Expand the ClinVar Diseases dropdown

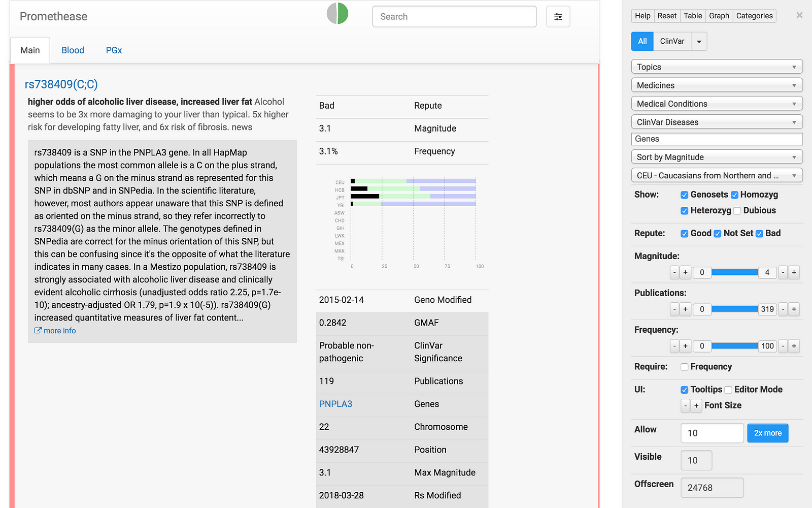click(x=717, y=122)
